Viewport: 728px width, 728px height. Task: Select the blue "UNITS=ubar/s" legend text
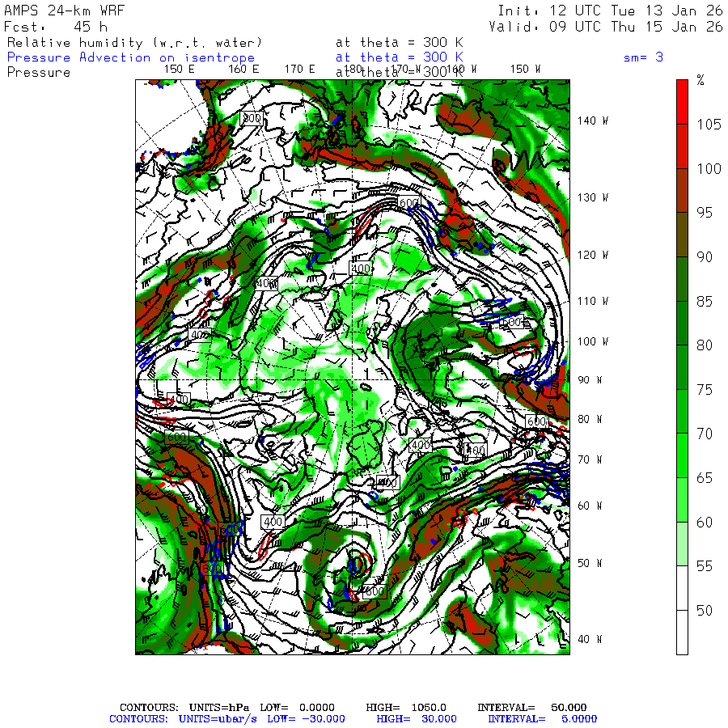(218, 719)
